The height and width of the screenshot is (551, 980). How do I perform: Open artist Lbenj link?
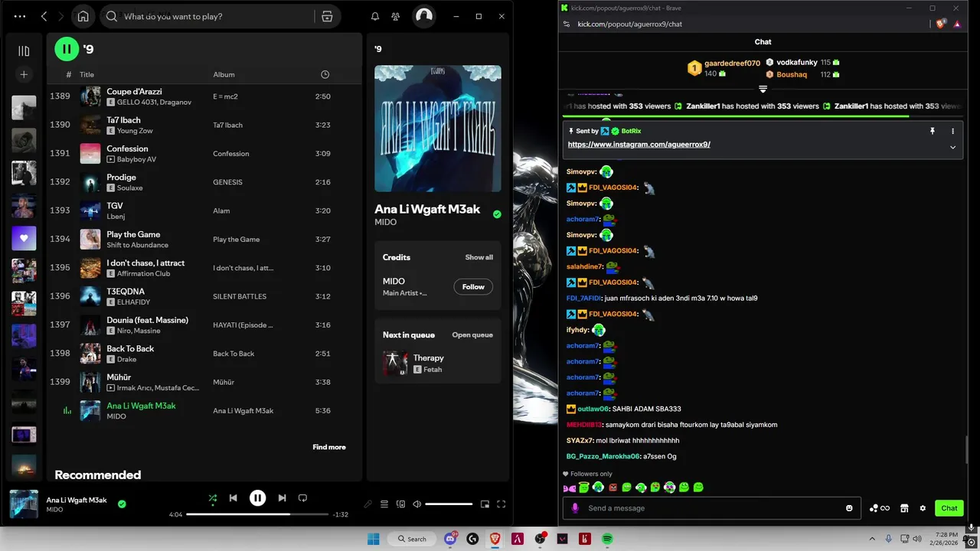115,217
